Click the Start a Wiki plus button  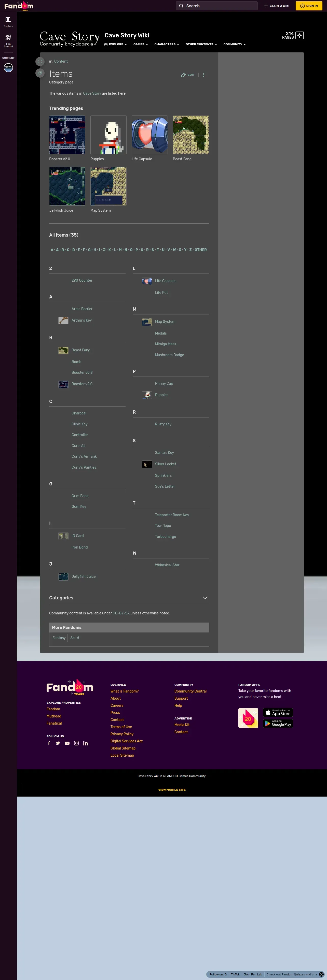[276, 6]
